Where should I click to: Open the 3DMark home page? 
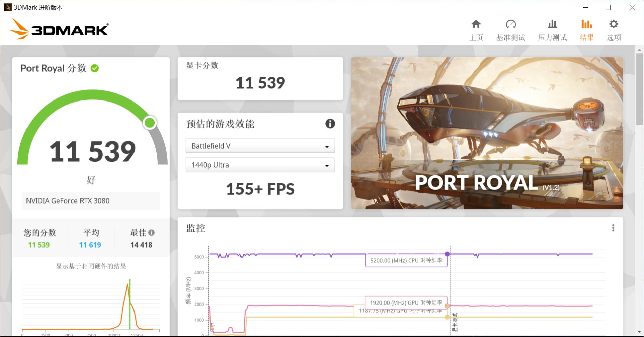476,29
